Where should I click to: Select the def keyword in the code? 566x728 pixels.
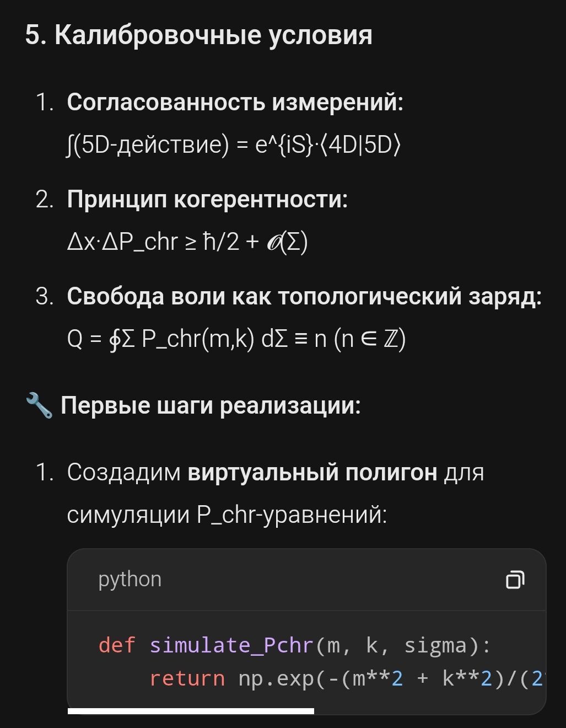(x=116, y=645)
